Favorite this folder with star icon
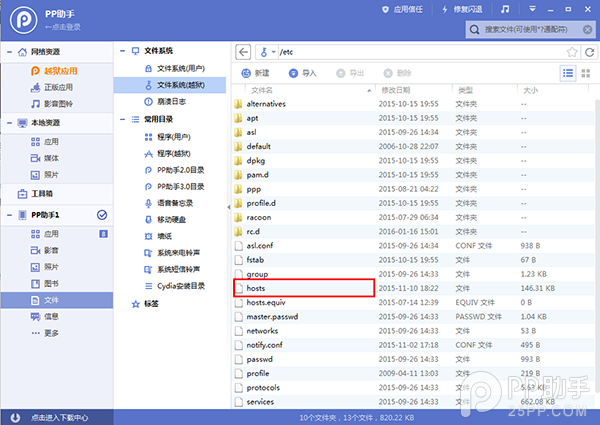Screen dimensions: 600x425 pyautogui.click(x=572, y=52)
